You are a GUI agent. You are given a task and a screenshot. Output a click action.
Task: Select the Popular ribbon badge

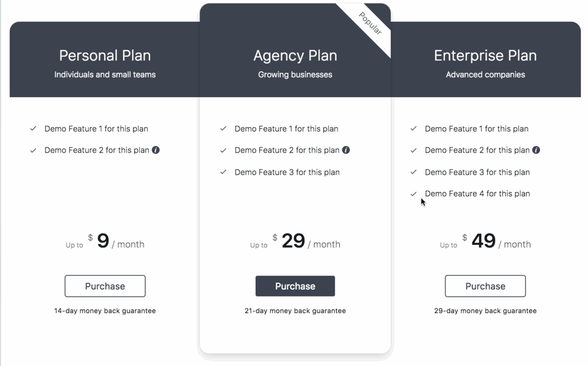coord(370,23)
